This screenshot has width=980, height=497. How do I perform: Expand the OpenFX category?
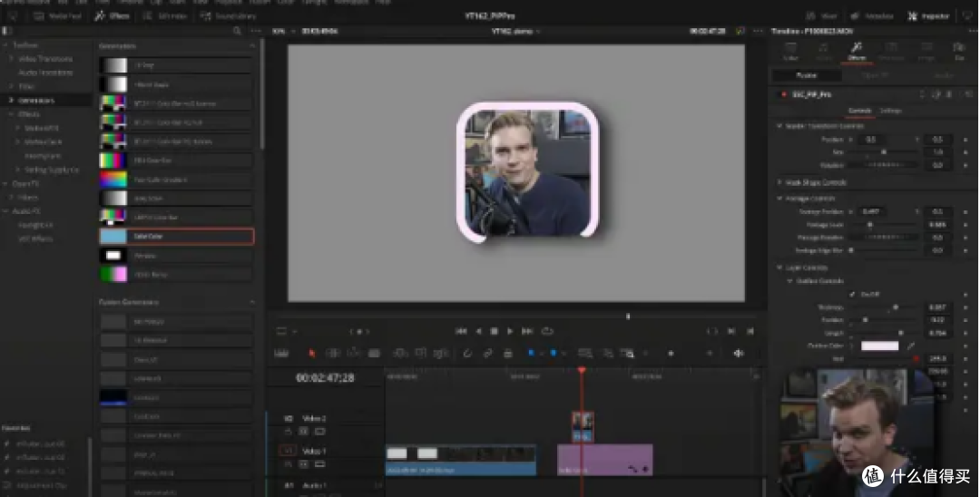(x=5, y=183)
